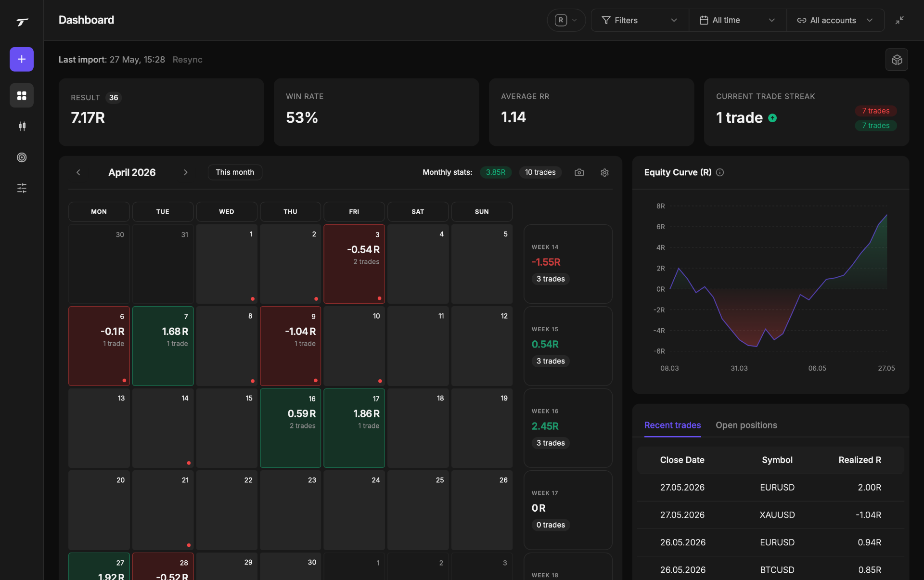Viewport: 924px width, 580px height.
Task: Add new trade with plus button
Action: pyautogui.click(x=22, y=59)
